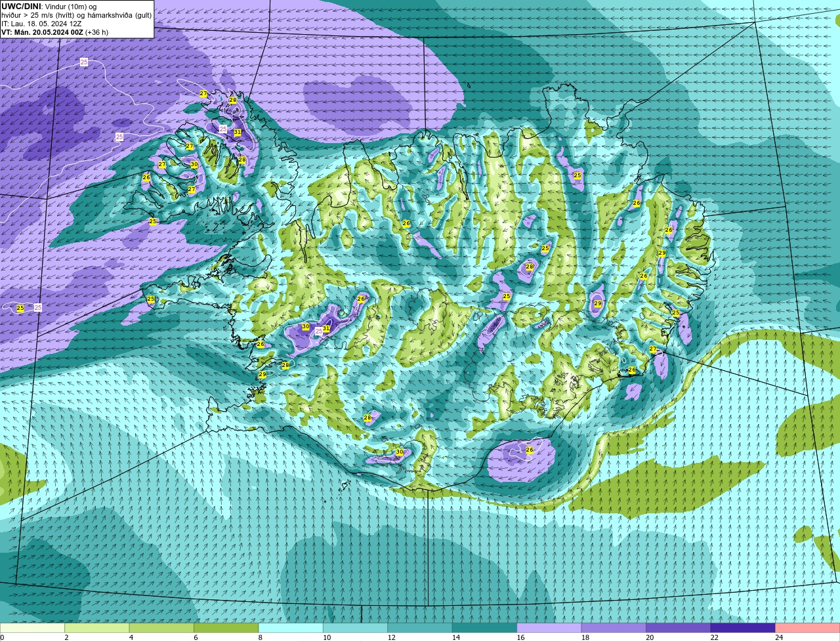Click the "hviður > 25 m/s (hvítt)" line
This screenshot has width=840, height=642.
coord(37,15)
